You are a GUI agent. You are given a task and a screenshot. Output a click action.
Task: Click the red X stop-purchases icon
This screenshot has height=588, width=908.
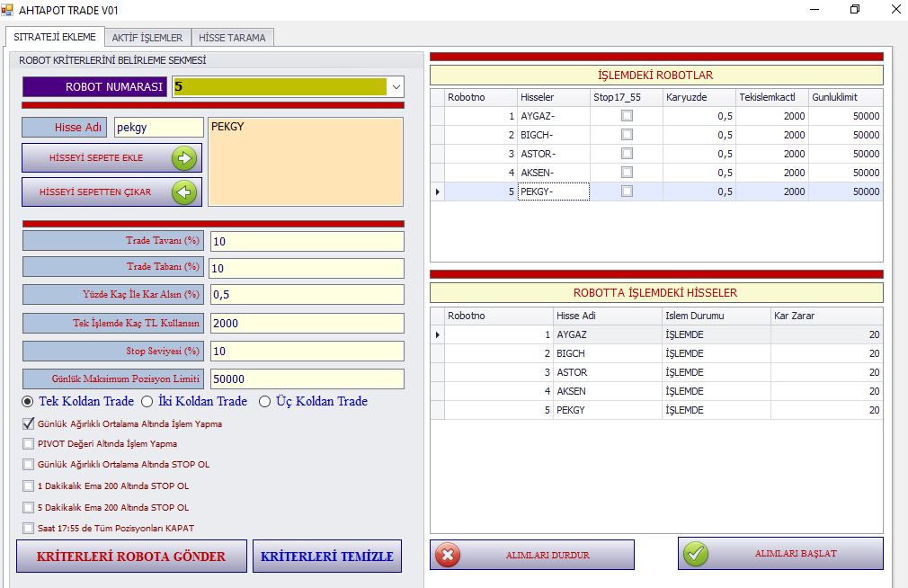(448, 555)
